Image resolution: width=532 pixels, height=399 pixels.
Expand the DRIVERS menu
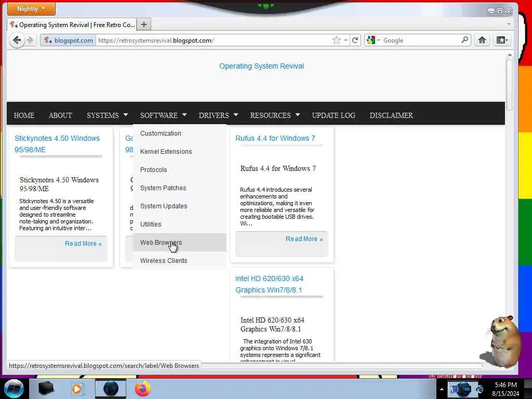coord(218,115)
